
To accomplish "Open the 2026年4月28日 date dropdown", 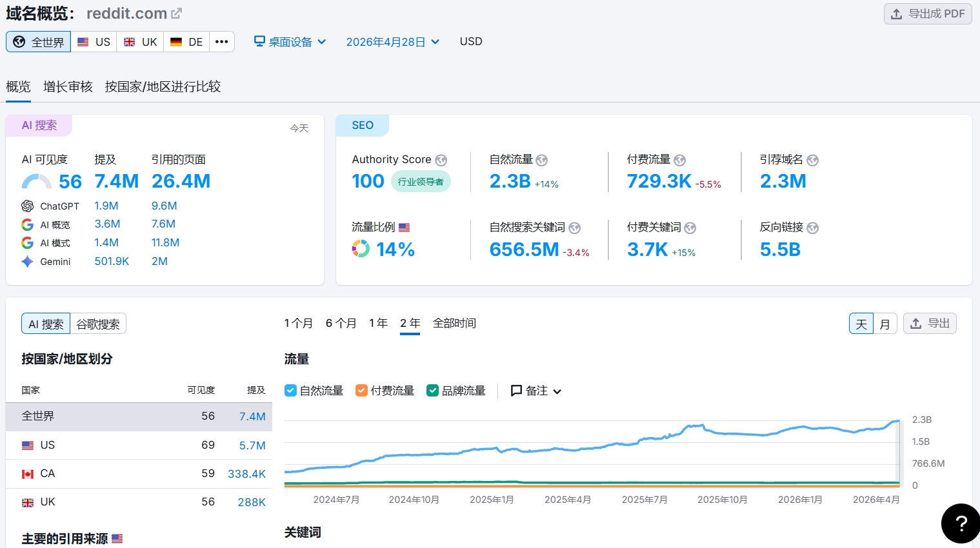I will pyautogui.click(x=393, y=42).
